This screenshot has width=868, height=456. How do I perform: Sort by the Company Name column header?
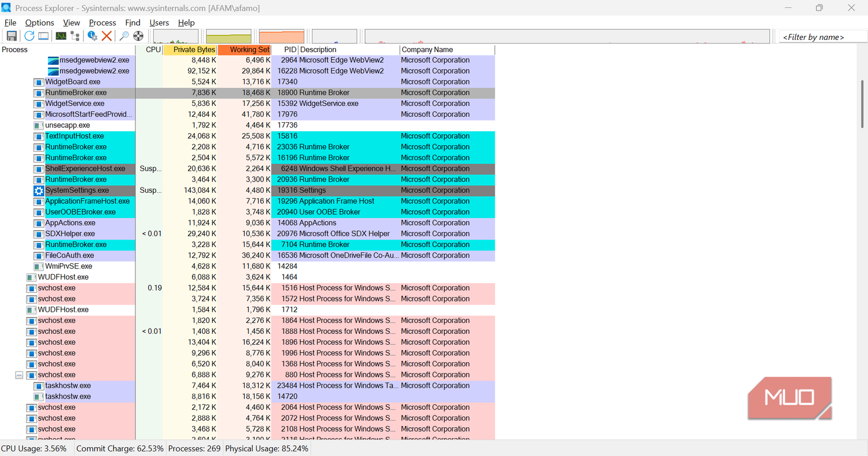pos(447,50)
